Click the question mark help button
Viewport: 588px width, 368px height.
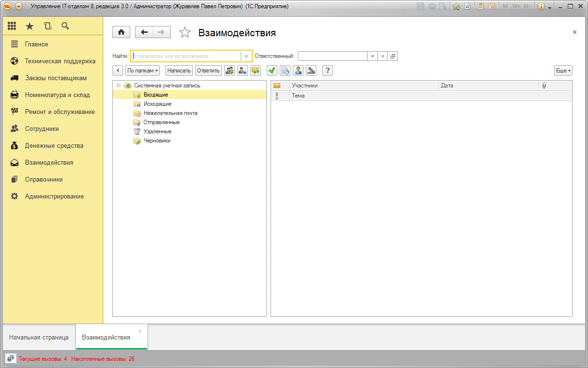click(327, 71)
